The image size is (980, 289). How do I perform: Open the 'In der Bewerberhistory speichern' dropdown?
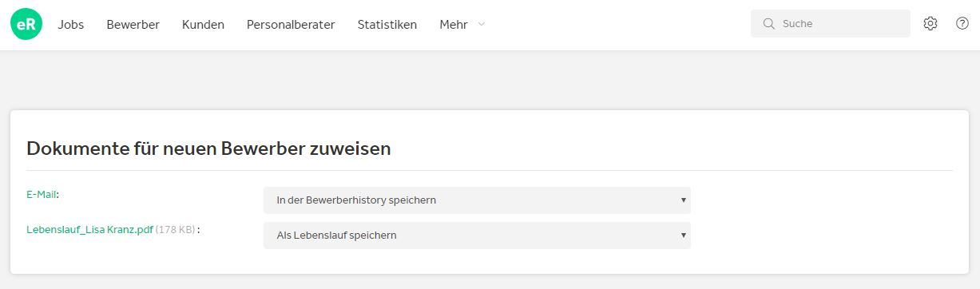click(477, 200)
